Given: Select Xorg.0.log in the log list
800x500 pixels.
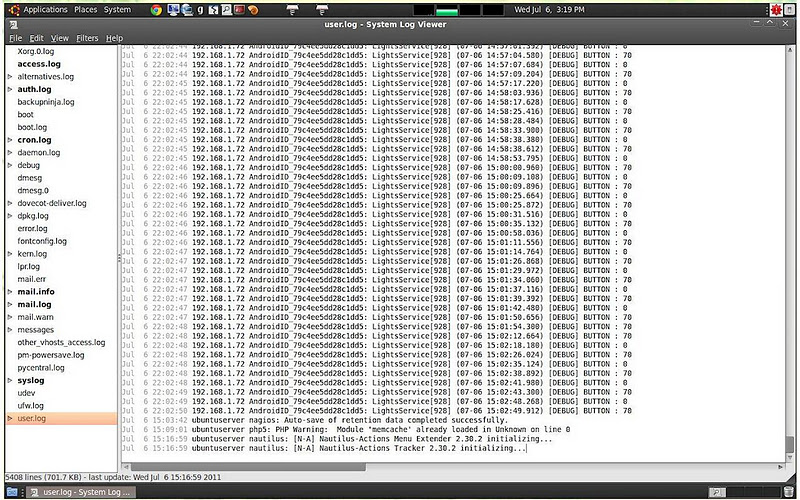Looking at the screenshot, I should [x=36, y=52].
